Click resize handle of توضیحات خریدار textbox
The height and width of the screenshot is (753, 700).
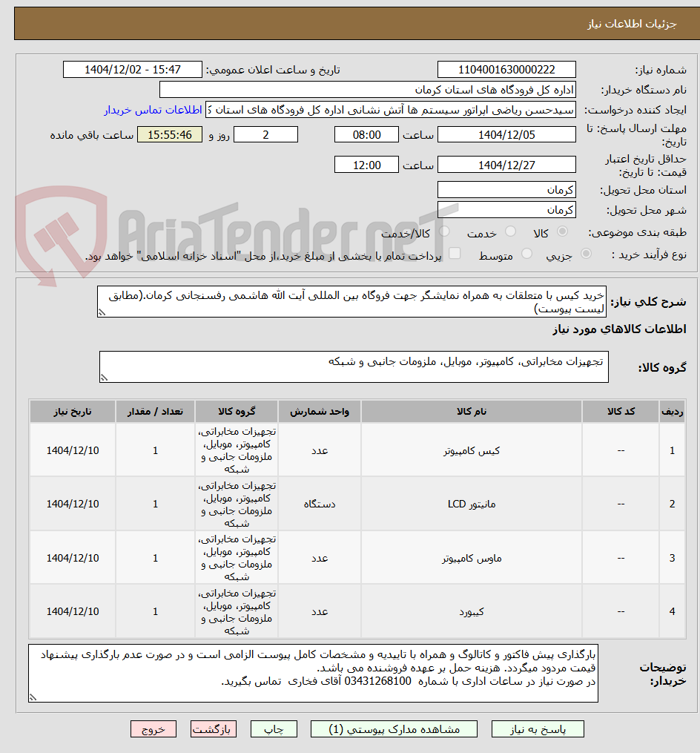pos(33,697)
